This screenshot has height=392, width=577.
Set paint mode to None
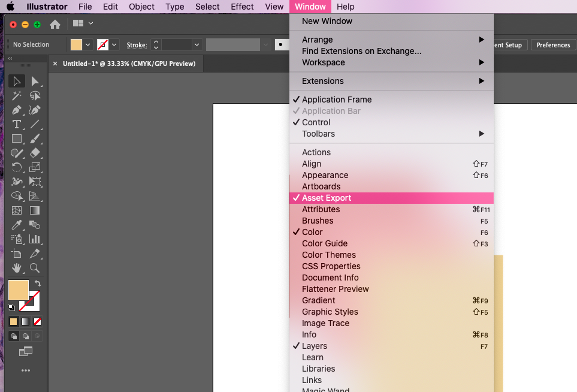(37, 322)
